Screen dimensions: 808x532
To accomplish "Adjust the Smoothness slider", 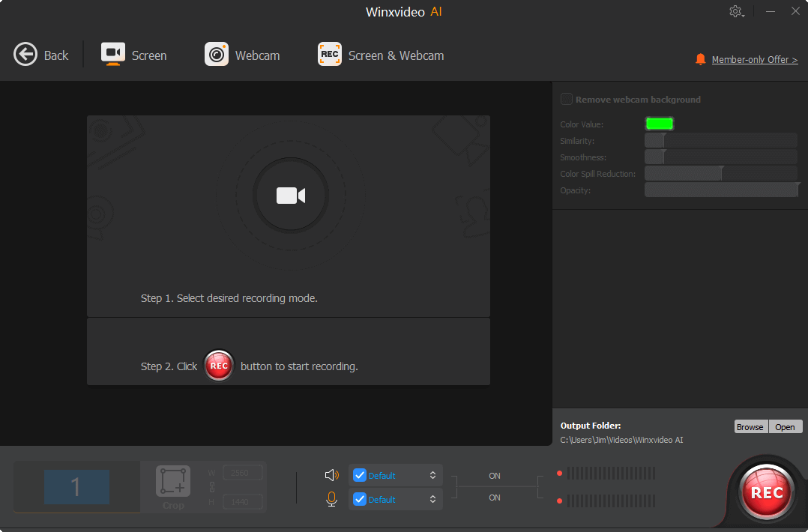I will pos(721,157).
